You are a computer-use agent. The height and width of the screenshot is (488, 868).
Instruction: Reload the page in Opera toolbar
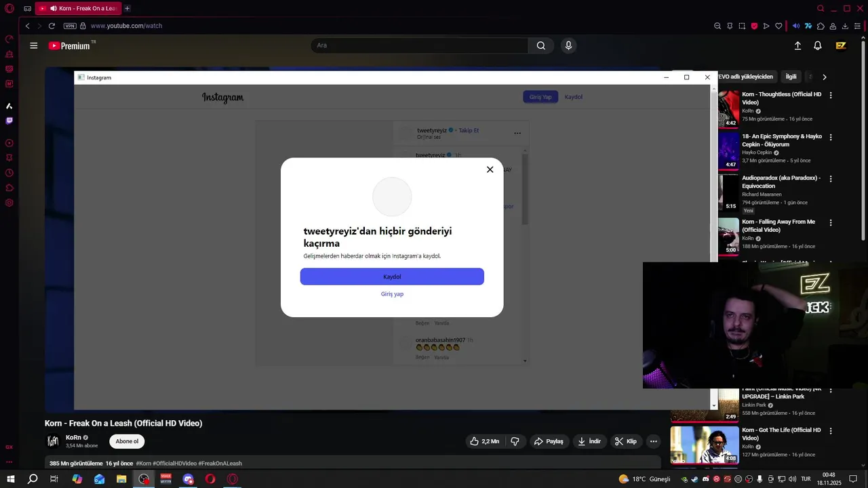[52, 26]
